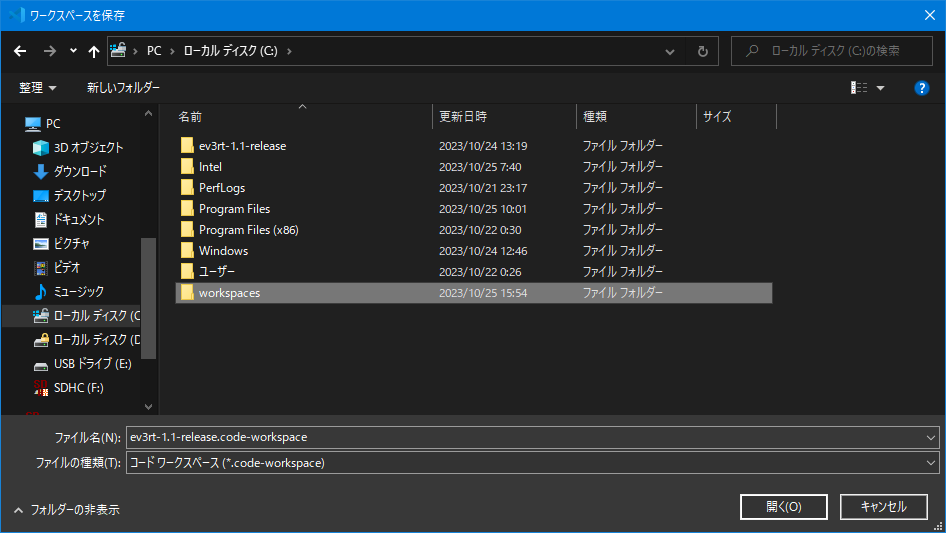This screenshot has height=533, width=946.
Task: Click the キャンセル button
Action: (x=883, y=507)
